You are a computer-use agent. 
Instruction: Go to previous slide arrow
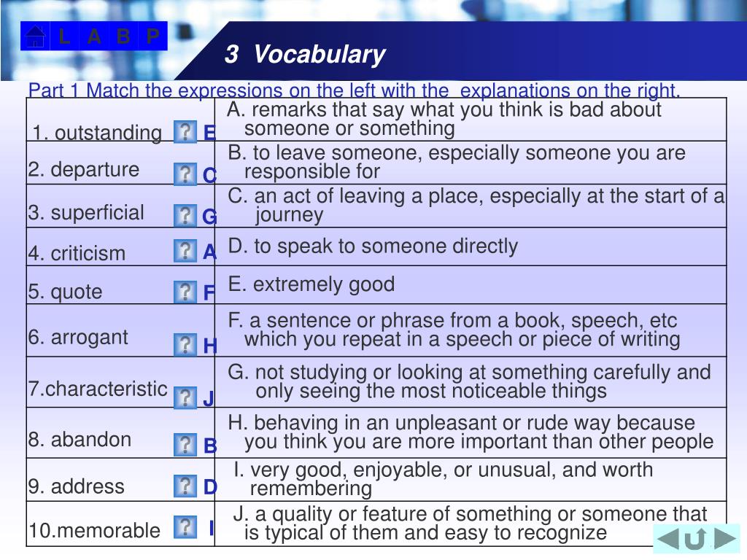tap(668, 539)
